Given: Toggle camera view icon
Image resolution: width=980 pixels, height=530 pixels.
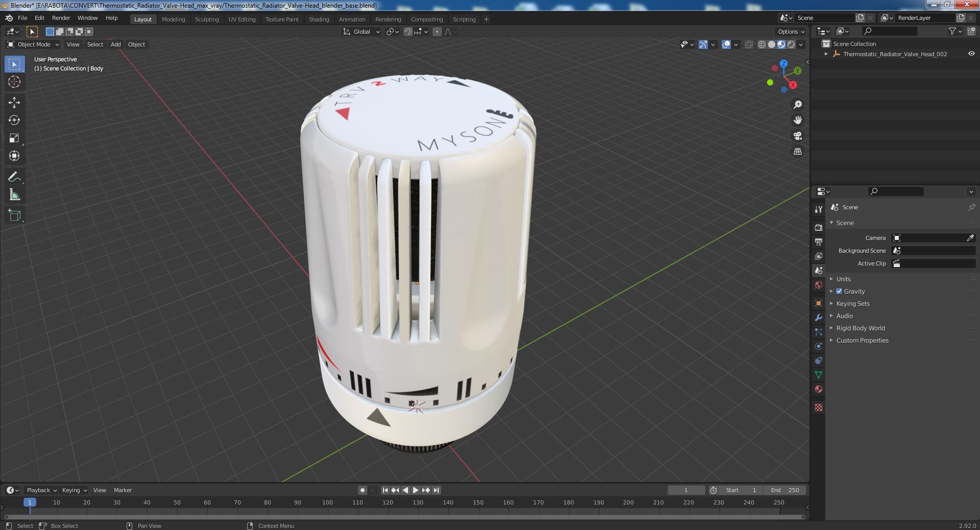Looking at the screenshot, I should [x=798, y=136].
